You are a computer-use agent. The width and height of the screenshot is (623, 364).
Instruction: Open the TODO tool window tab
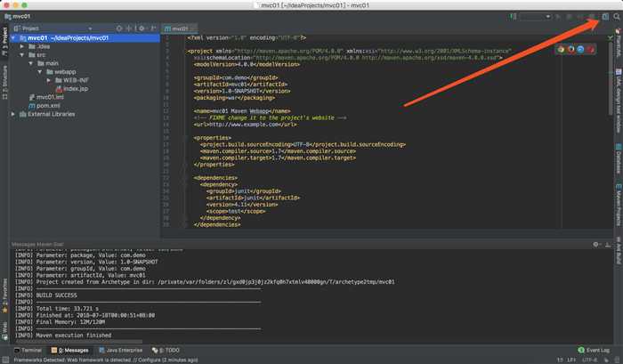click(166, 350)
